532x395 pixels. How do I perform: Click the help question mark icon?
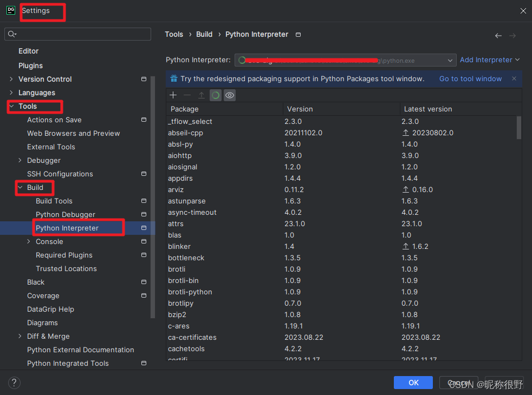click(x=14, y=383)
